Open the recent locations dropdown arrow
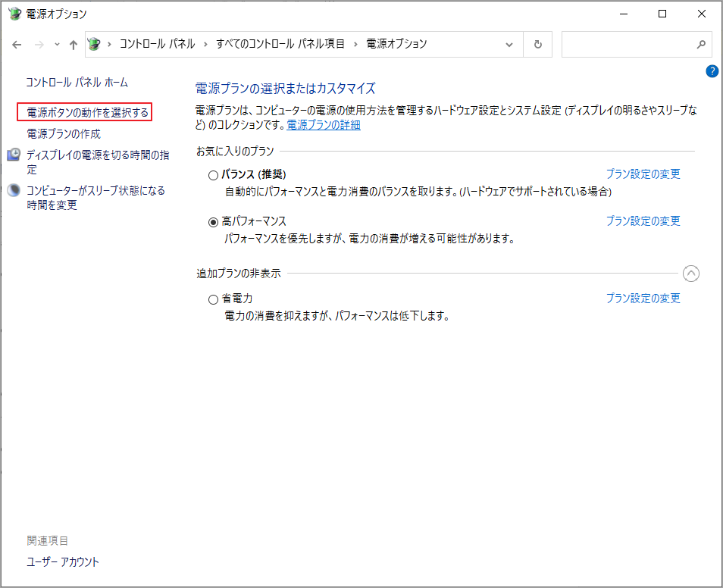 click(57, 45)
